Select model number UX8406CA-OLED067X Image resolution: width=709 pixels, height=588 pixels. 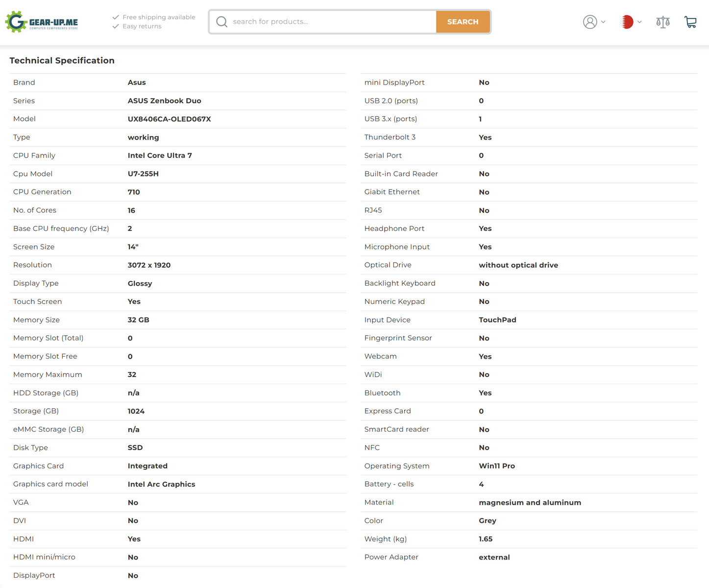(x=169, y=119)
